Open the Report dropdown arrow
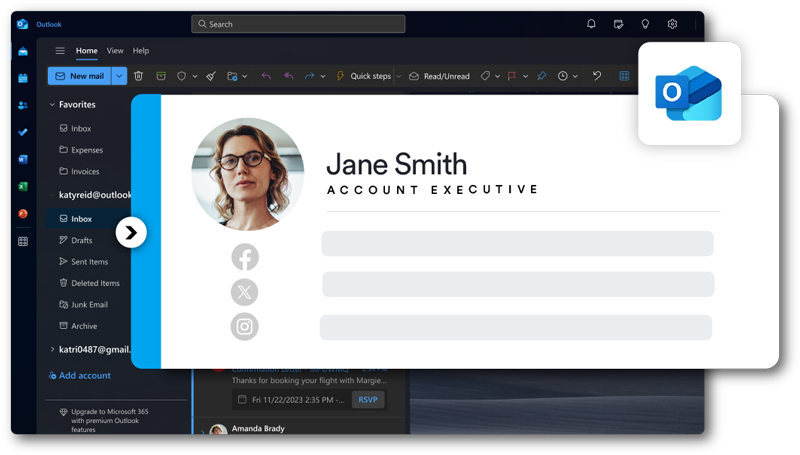The image size is (800, 455). 195,77
